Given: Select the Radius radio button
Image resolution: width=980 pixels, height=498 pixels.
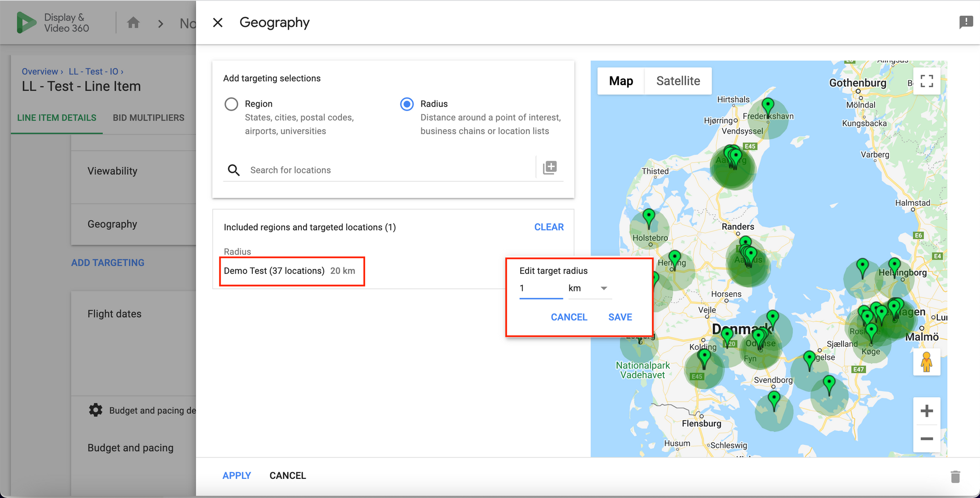Looking at the screenshot, I should (407, 104).
